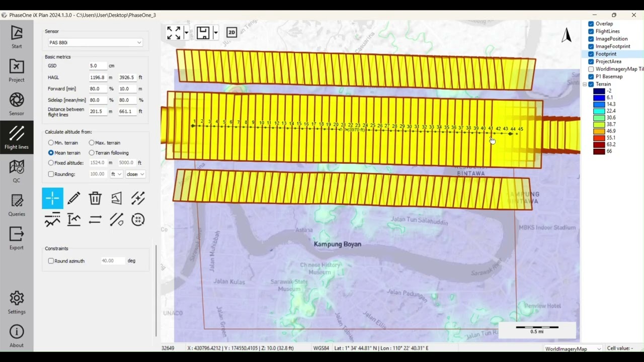Select the parallel lines with plus tool

point(138,198)
